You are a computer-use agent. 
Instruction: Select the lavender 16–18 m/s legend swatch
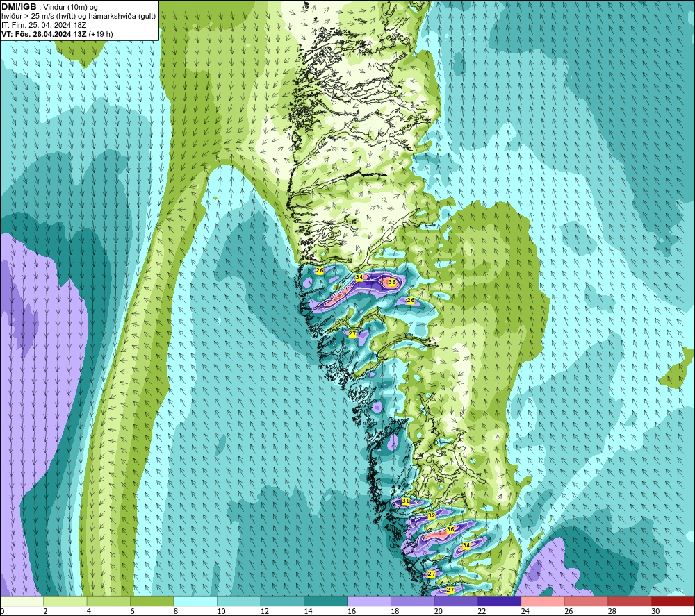369,601
